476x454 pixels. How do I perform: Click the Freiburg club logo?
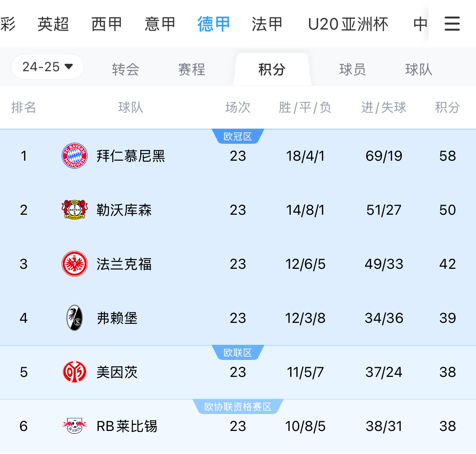(x=74, y=318)
